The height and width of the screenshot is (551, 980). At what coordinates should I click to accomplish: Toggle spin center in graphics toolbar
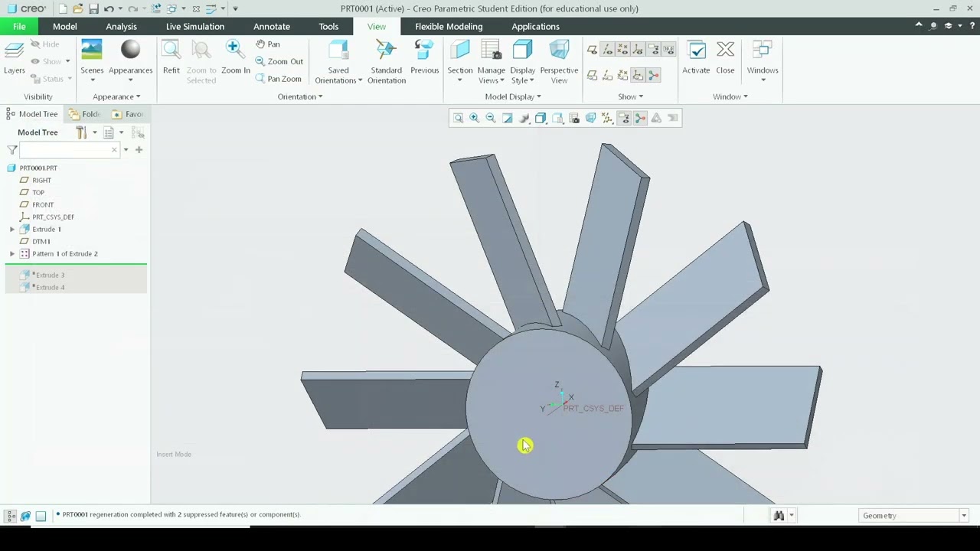(x=640, y=118)
